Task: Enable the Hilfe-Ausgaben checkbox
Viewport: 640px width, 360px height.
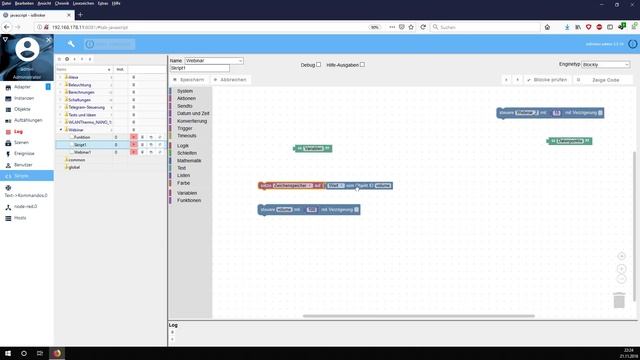Action: coord(362,64)
